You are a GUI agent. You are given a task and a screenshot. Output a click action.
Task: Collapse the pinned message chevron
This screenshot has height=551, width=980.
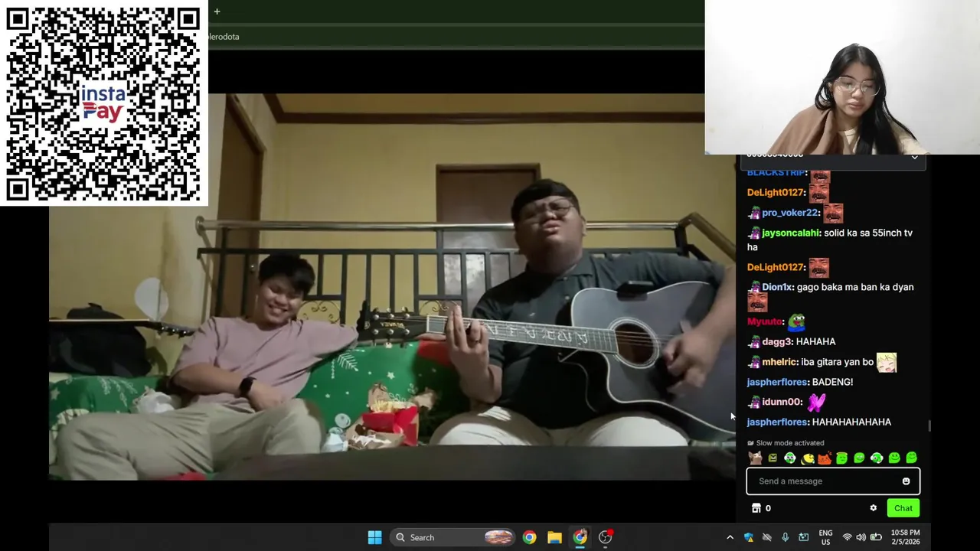(x=914, y=157)
